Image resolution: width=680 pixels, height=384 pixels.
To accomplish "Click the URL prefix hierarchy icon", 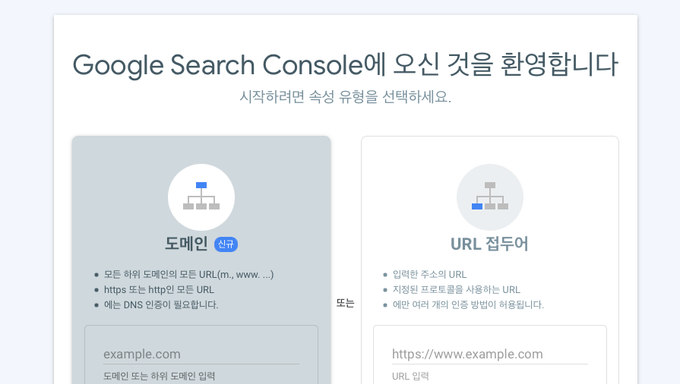I will [490, 197].
